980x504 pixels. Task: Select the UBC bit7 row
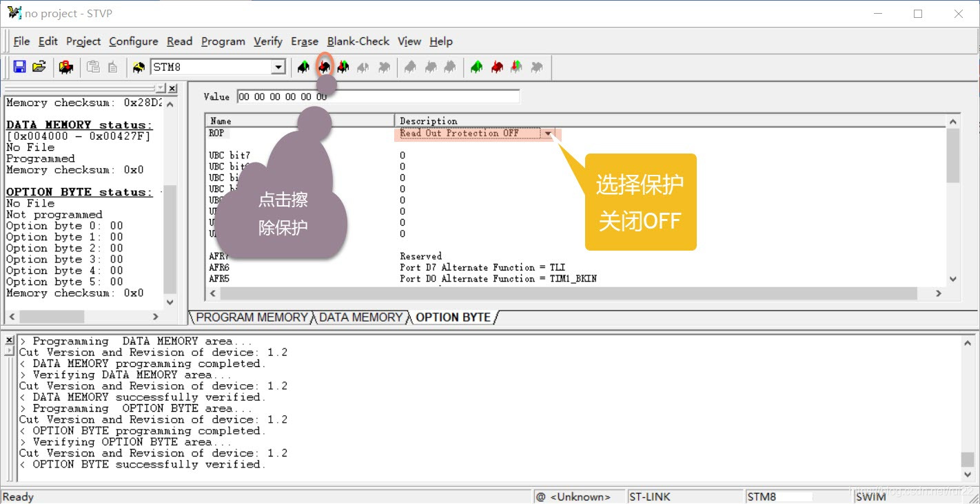point(229,156)
